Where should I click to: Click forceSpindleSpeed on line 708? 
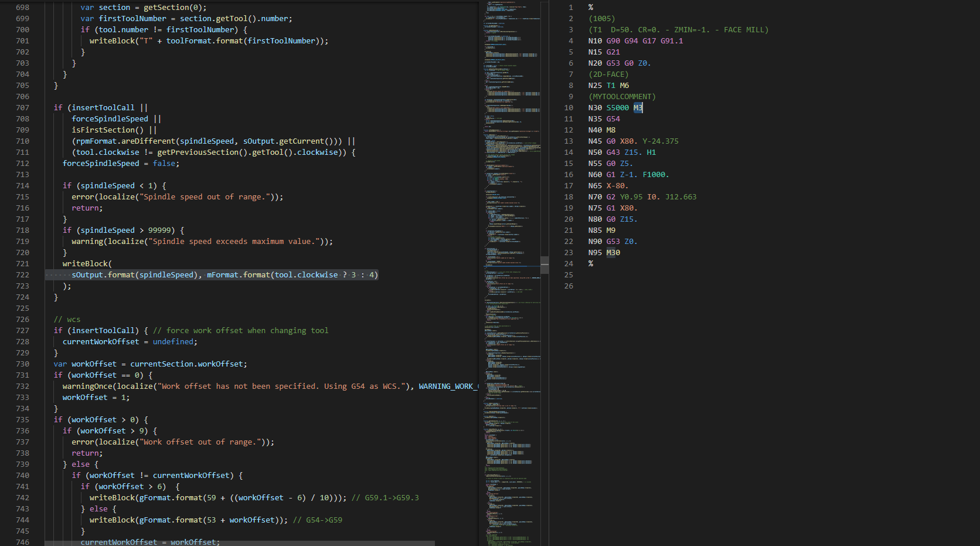(x=110, y=119)
